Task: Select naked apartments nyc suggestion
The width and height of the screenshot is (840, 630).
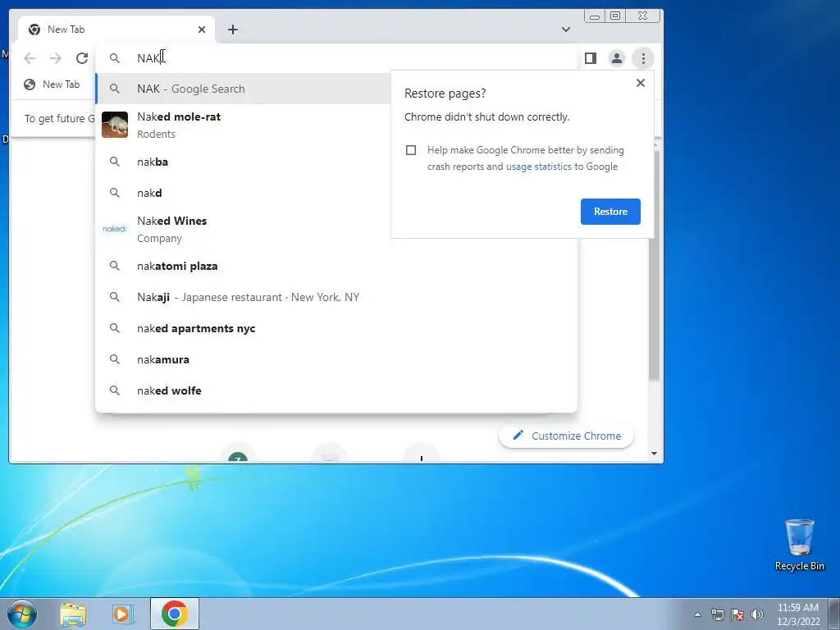Action: [336, 328]
